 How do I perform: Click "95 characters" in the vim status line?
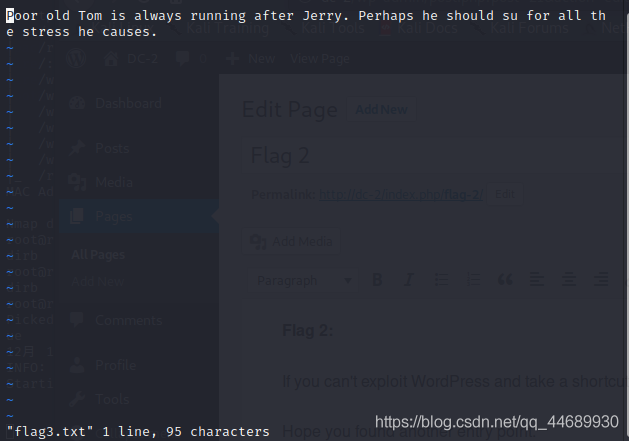(218, 431)
